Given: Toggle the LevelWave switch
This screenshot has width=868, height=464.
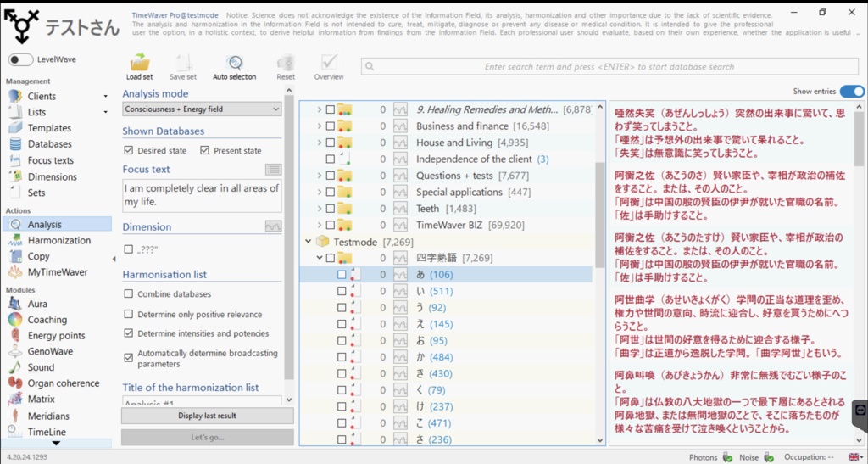Looking at the screenshot, I should [21, 59].
